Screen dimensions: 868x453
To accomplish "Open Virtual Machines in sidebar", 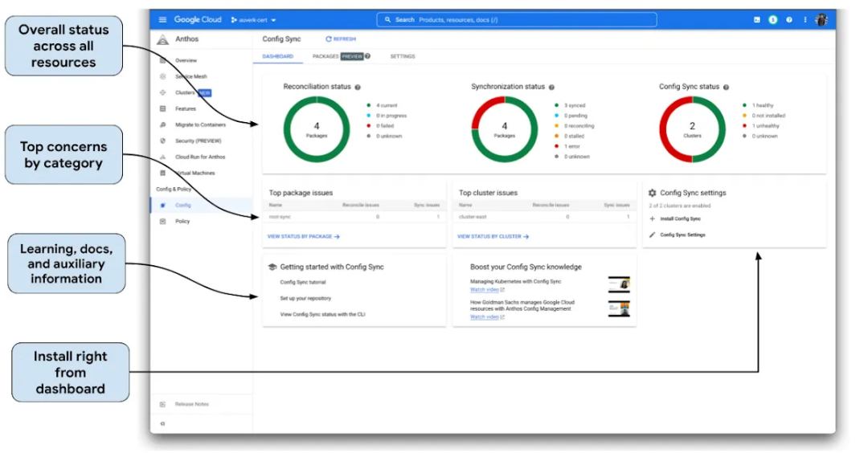I will click(194, 173).
